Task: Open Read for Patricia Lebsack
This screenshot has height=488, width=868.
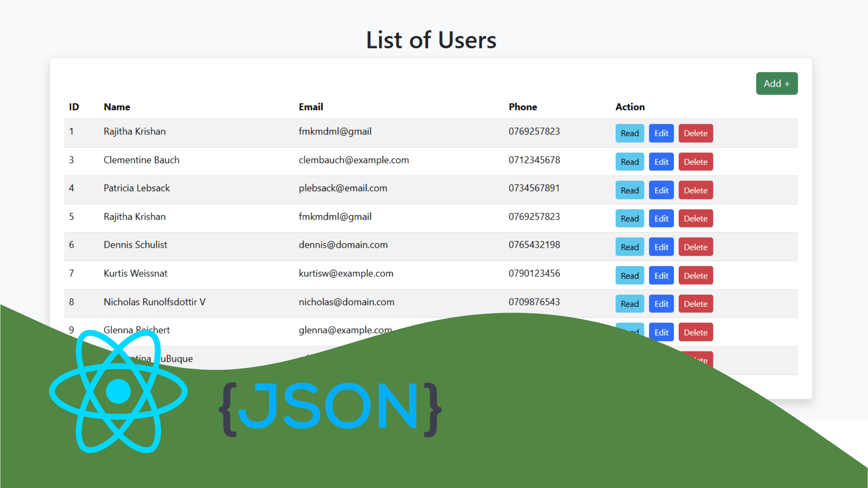Action: (x=630, y=190)
